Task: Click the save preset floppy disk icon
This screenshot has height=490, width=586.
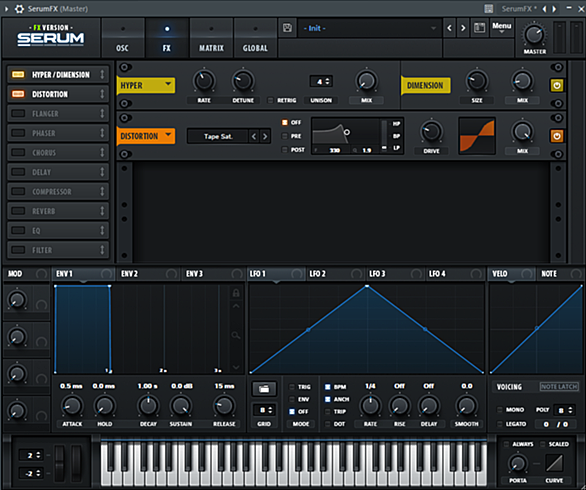Action: (287, 28)
